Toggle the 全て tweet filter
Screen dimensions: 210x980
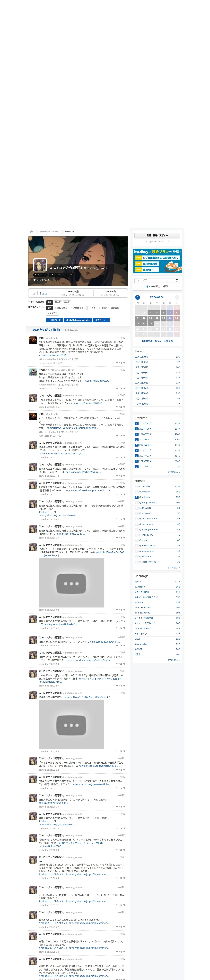[x=49, y=308]
